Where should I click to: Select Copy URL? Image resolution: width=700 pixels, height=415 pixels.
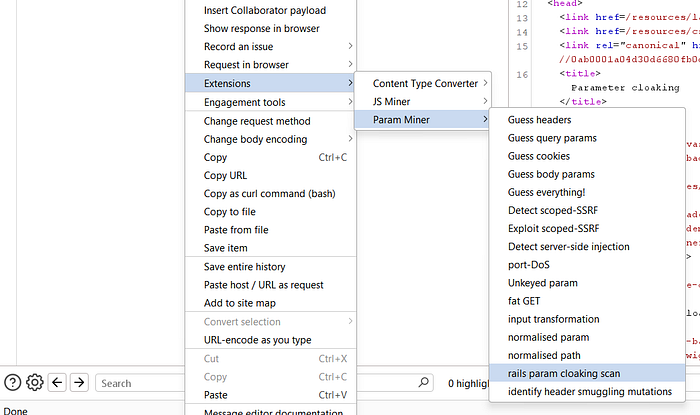tap(271, 175)
